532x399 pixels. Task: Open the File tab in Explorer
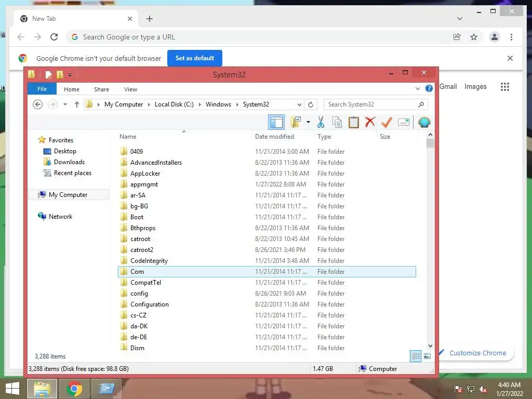click(42, 89)
